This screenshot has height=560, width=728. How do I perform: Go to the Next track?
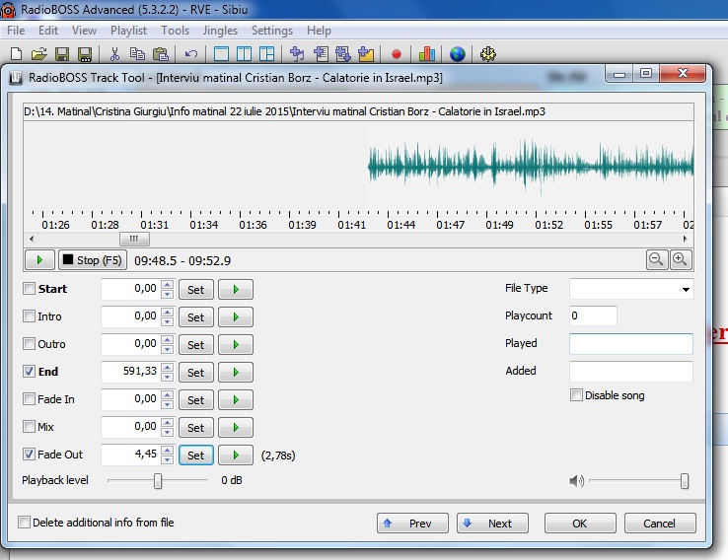click(x=492, y=524)
